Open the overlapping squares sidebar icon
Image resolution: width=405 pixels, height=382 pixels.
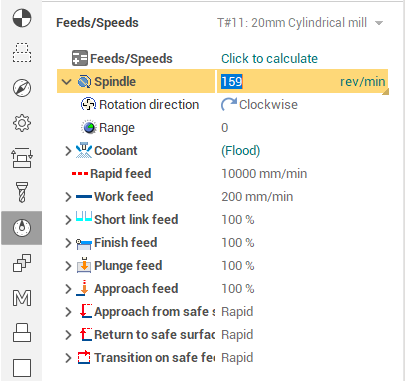click(22, 263)
